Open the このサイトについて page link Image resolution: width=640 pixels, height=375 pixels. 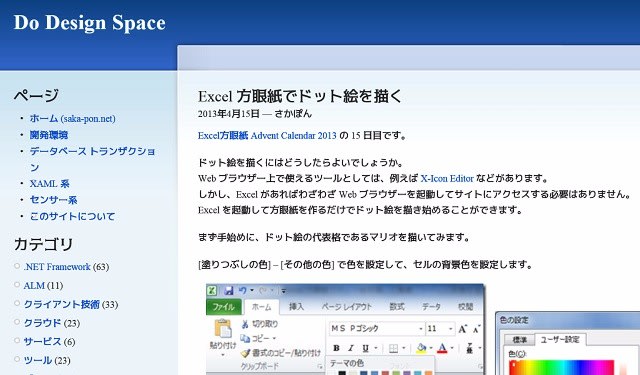(x=72, y=216)
